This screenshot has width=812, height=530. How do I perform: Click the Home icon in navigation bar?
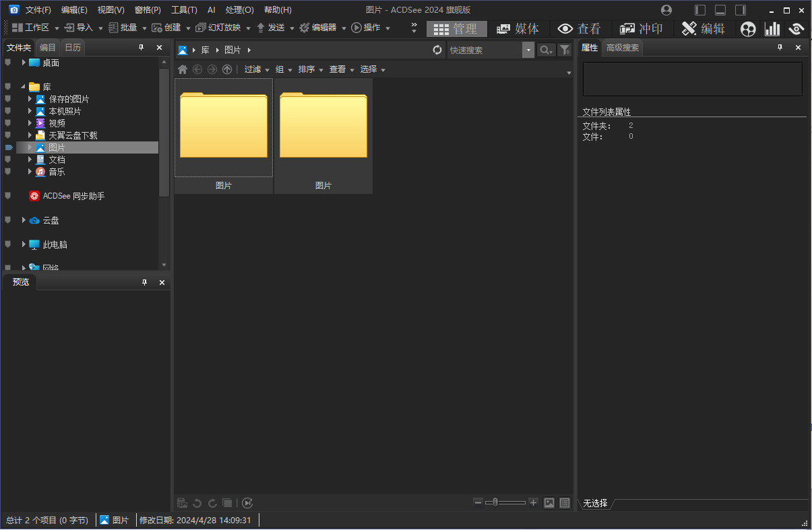click(x=183, y=69)
